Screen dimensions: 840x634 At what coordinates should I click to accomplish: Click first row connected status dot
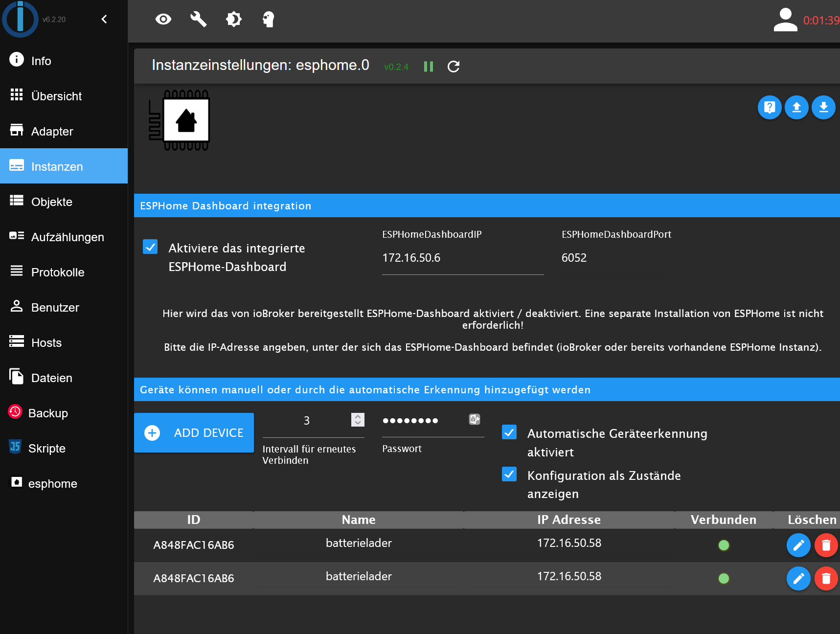(x=724, y=545)
